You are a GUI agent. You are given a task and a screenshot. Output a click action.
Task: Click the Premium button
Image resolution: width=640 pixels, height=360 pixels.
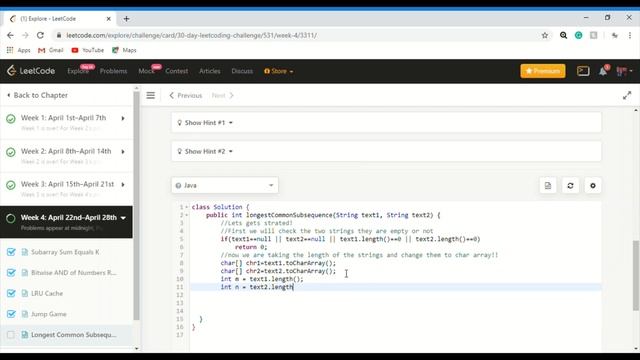(543, 71)
